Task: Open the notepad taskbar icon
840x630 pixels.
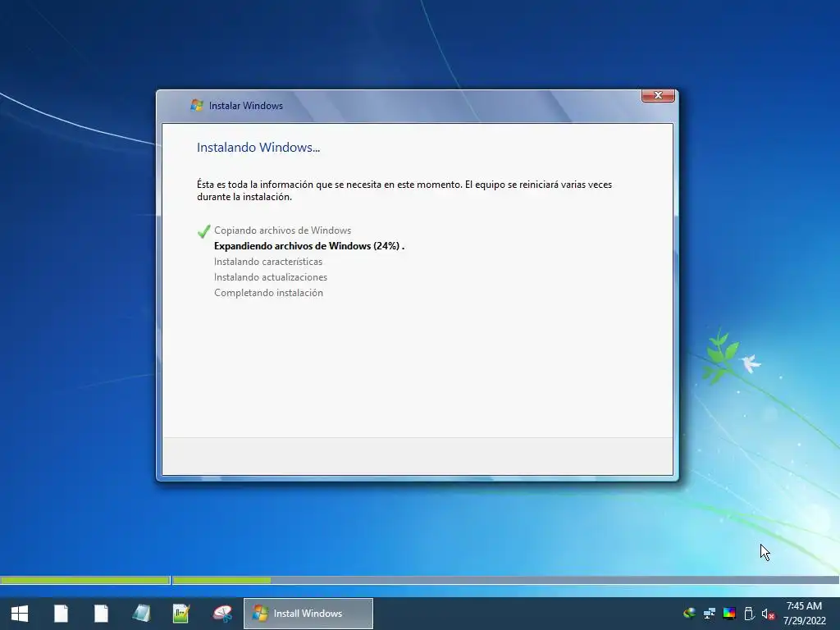Action: coord(141,614)
